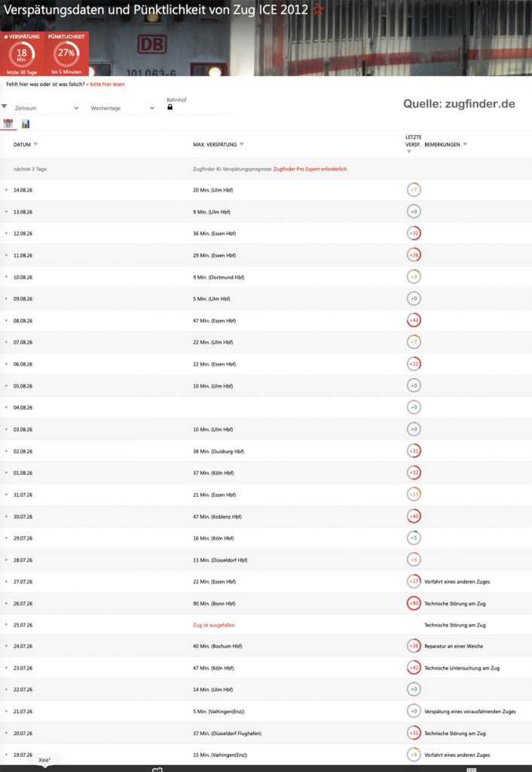Switch to the calendar list view icon
This screenshot has width=532, height=772.
click(8, 124)
